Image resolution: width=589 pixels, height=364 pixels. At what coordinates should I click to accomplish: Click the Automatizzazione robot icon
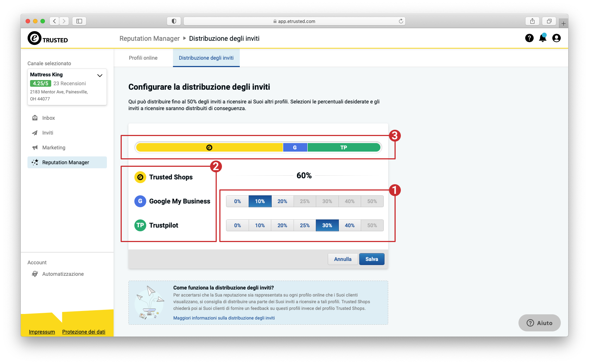point(35,274)
